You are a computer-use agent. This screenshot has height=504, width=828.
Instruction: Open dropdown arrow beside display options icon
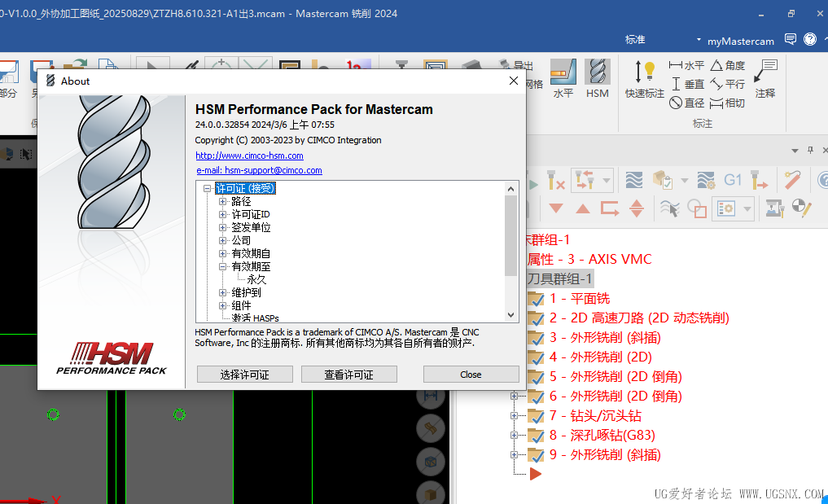coord(747,208)
